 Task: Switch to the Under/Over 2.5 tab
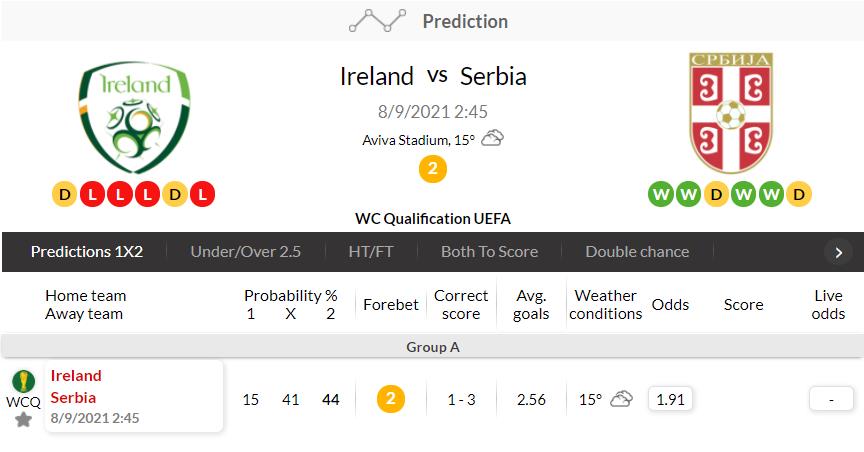[245, 252]
